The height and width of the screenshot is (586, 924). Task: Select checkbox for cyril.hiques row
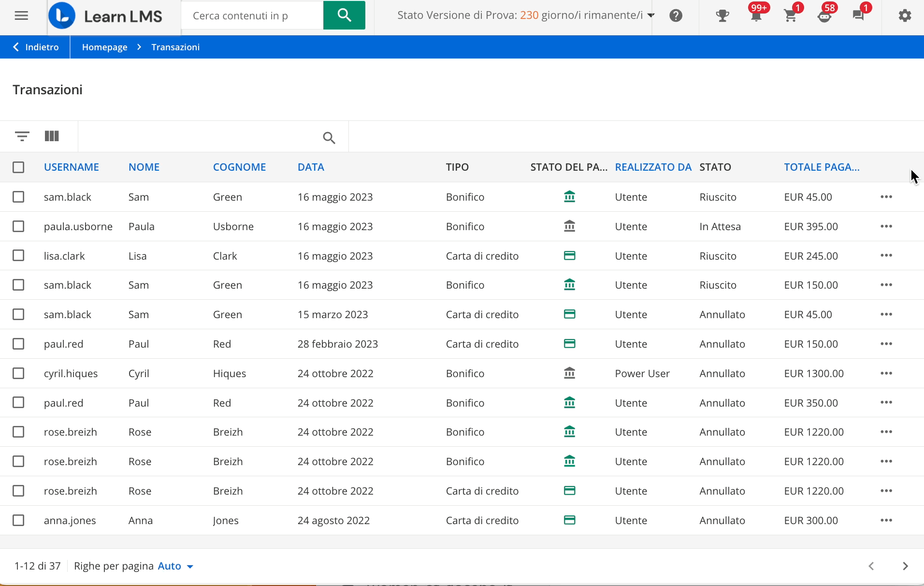[18, 373]
